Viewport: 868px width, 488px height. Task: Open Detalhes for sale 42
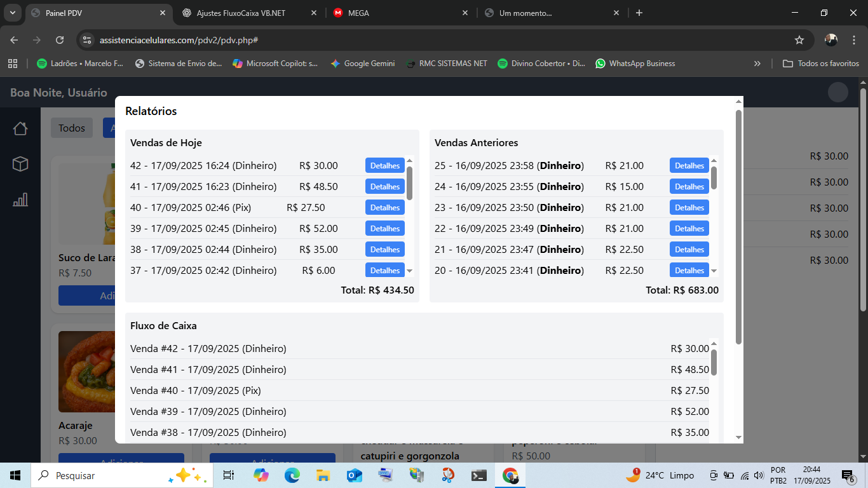tap(384, 166)
